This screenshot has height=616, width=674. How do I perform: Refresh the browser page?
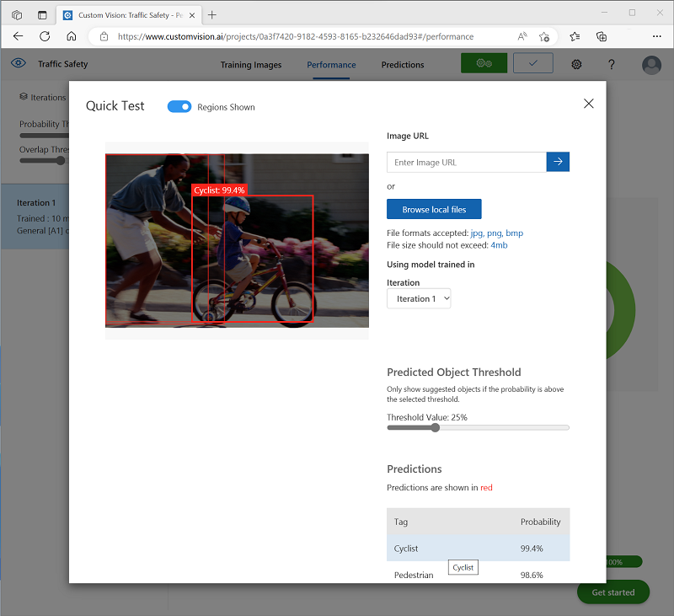[x=45, y=36]
